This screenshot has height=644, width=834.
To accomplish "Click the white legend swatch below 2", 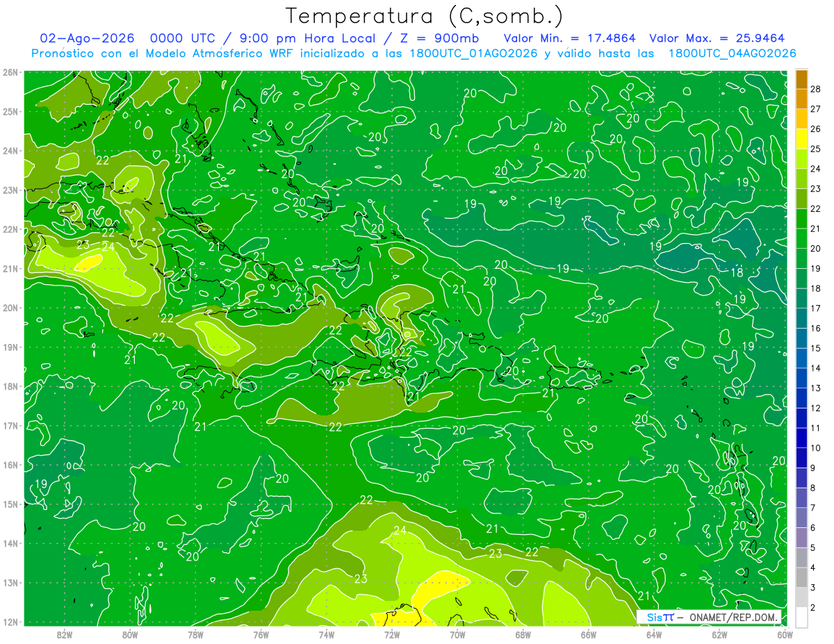I will coord(801,617).
